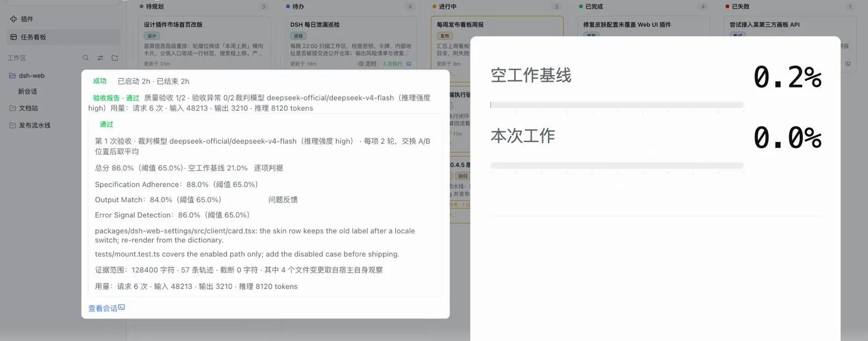Click the 验收报告 · 通过 label
868x341 pixels.
tap(116, 98)
